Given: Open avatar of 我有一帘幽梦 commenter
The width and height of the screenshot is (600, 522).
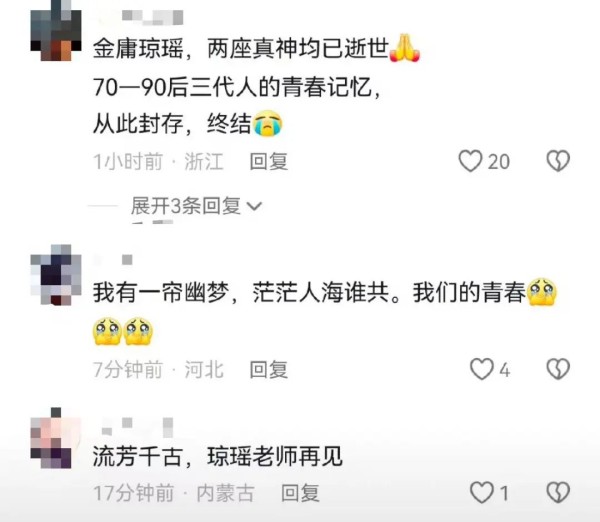Looking at the screenshot, I should (x=56, y=275).
